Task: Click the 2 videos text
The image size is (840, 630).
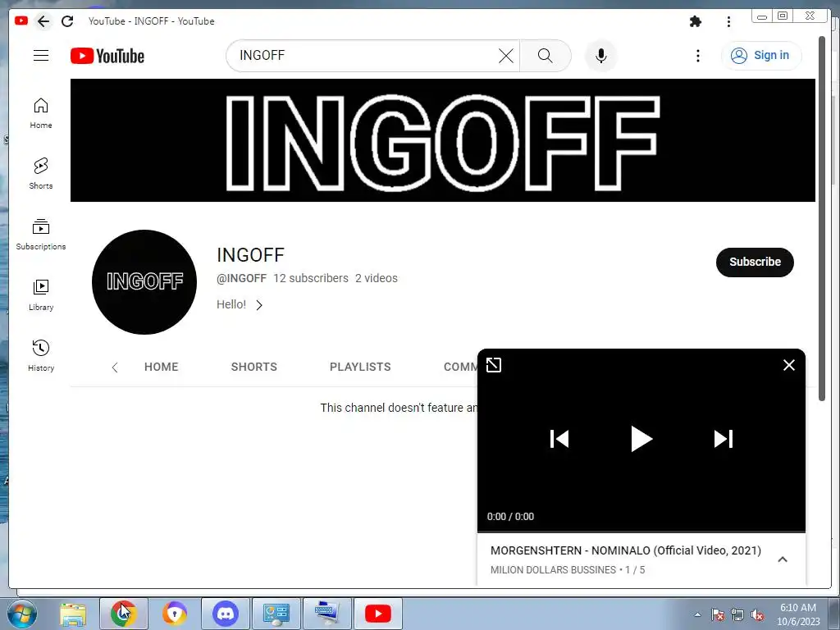Action: coord(376,278)
